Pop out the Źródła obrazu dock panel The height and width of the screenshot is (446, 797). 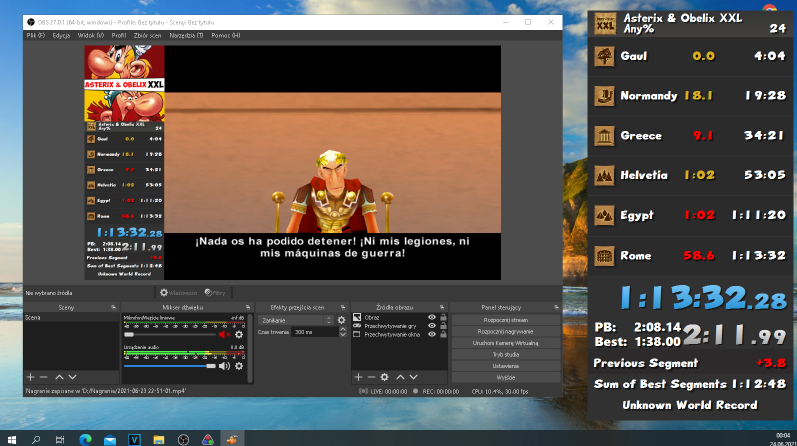442,308
